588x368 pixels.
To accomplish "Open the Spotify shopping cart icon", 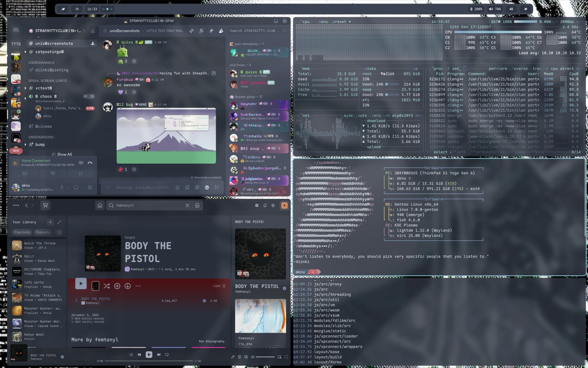I will coord(45,205).
